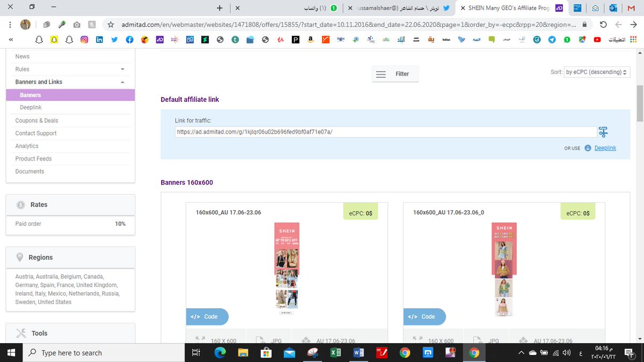The width and height of the screenshot is (644, 362).
Task: Follow the Deeplink link
Action: [605, 148]
